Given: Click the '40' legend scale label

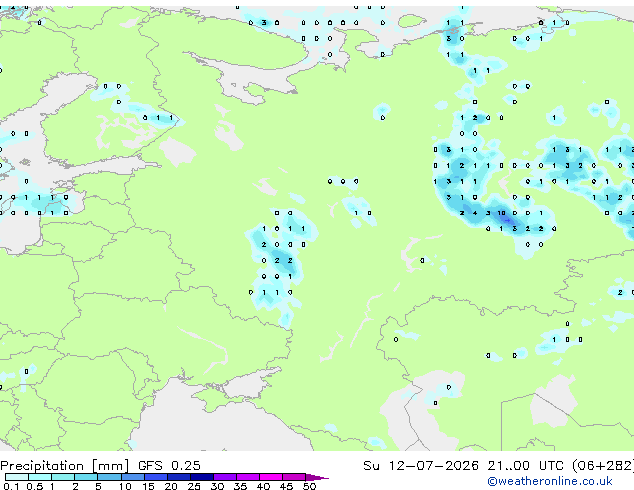Looking at the screenshot, I should [x=263, y=486].
